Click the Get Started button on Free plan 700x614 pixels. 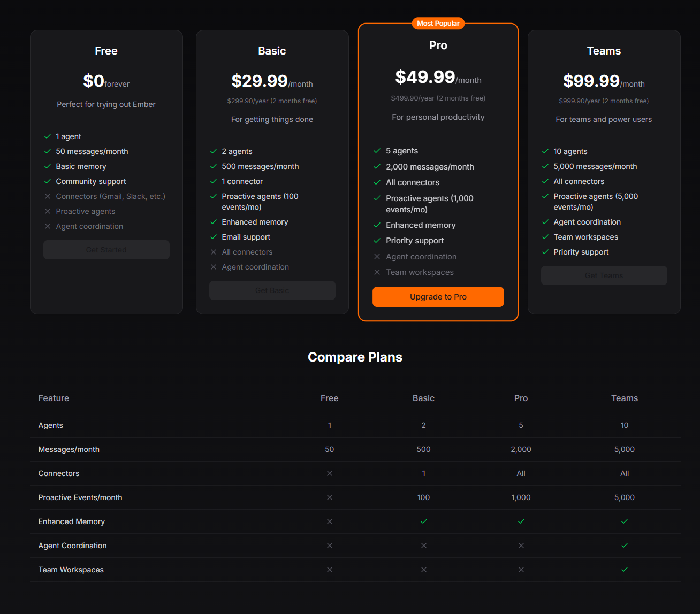[x=106, y=250]
